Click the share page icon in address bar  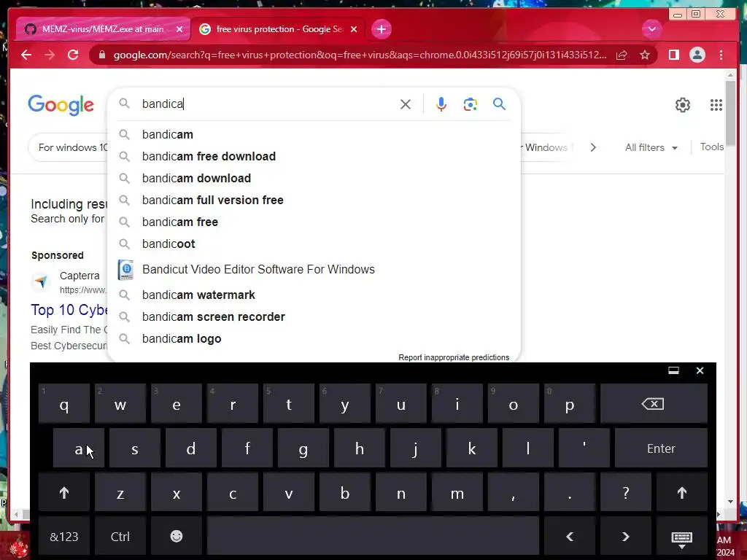pyautogui.click(x=622, y=55)
